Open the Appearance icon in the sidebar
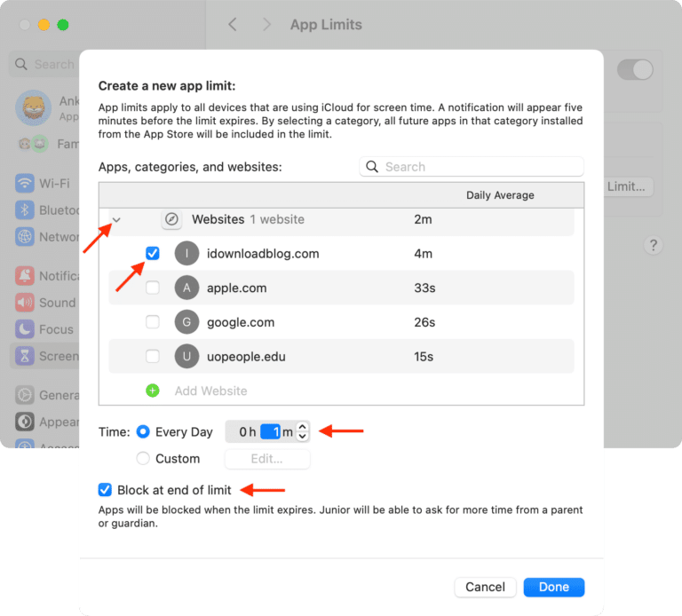This screenshot has width=682, height=616. click(25, 422)
